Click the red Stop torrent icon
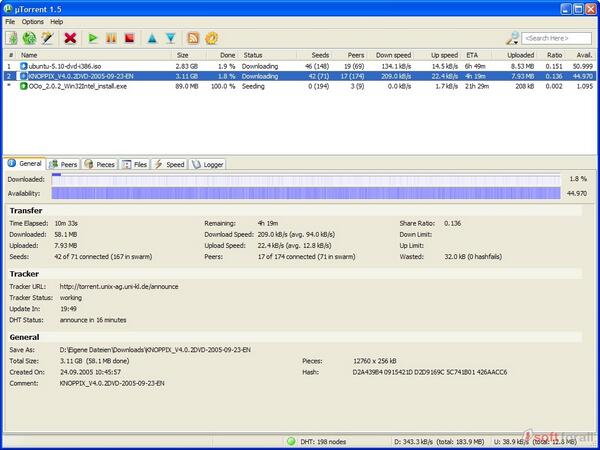 (130, 38)
